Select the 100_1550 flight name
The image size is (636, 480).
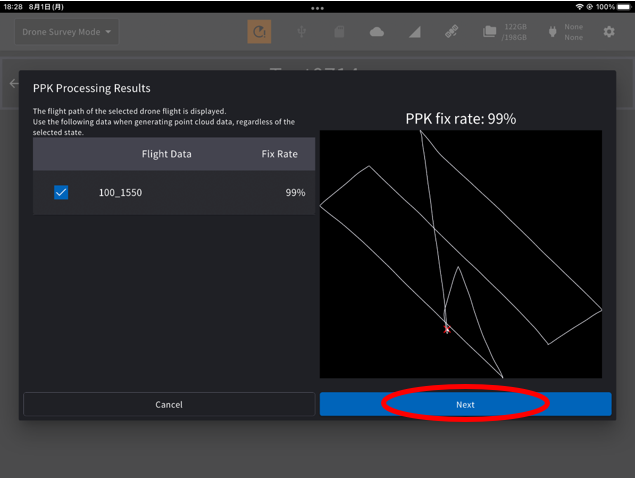[120, 192]
